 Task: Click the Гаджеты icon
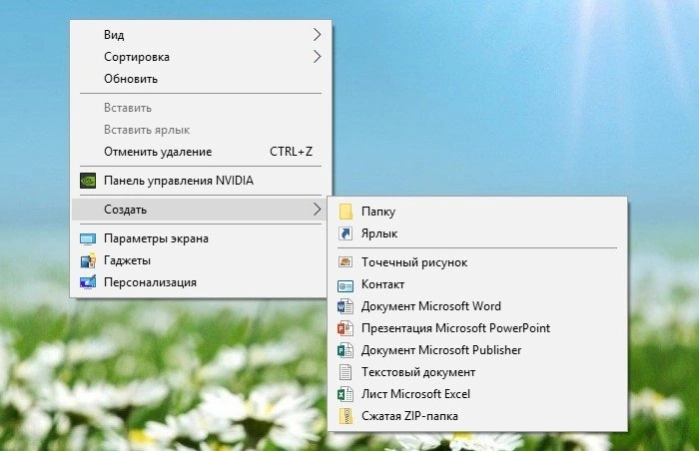pyautogui.click(x=88, y=260)
